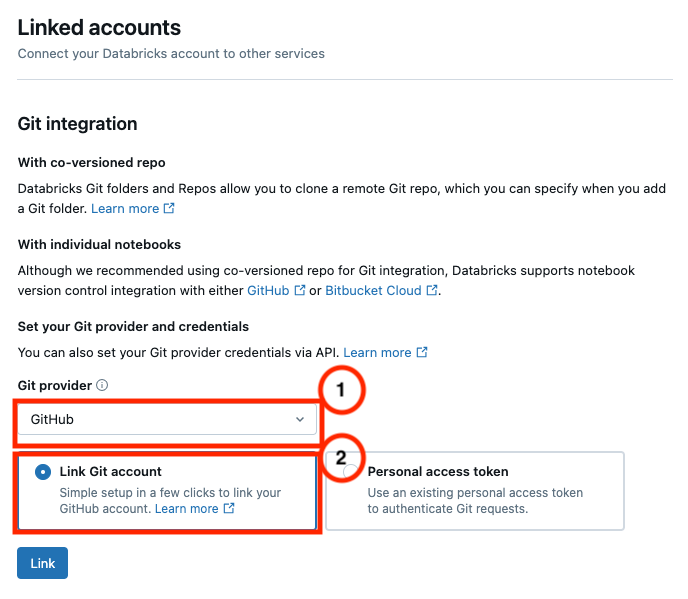Click external-link icon after API Learn more
The width and height of the screenshot is (688, 599).
point(422,353)
